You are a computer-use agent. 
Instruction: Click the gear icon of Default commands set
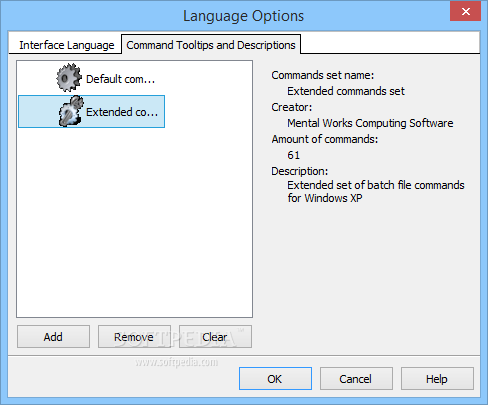point(69,78)
